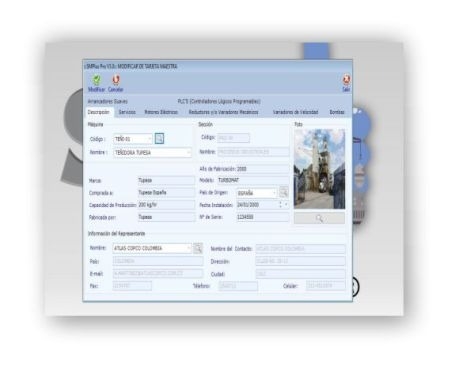The image size is (455, 365).
Task: Expand the machine Nombre dropdown
Action: (188, 153)
